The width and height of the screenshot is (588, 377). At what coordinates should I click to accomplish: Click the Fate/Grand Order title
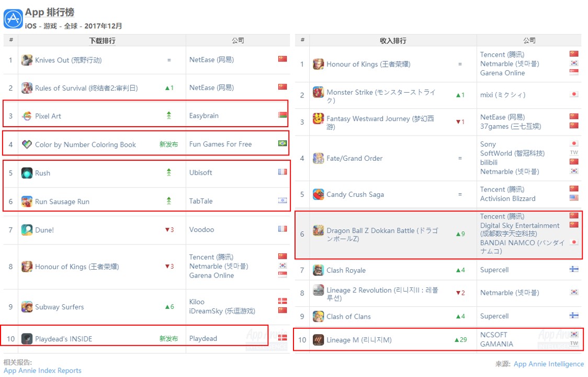coord(354,159)
